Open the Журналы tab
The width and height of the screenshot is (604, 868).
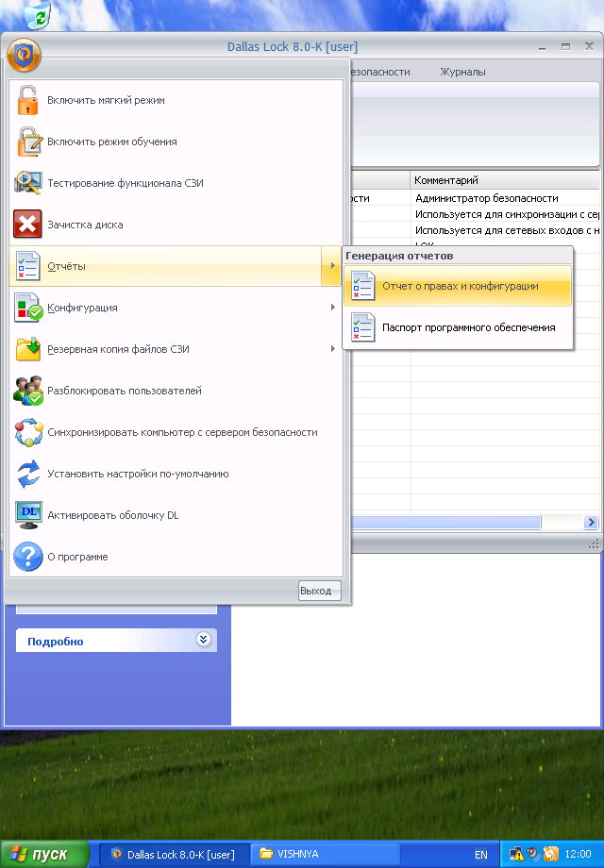coord(462,72)
